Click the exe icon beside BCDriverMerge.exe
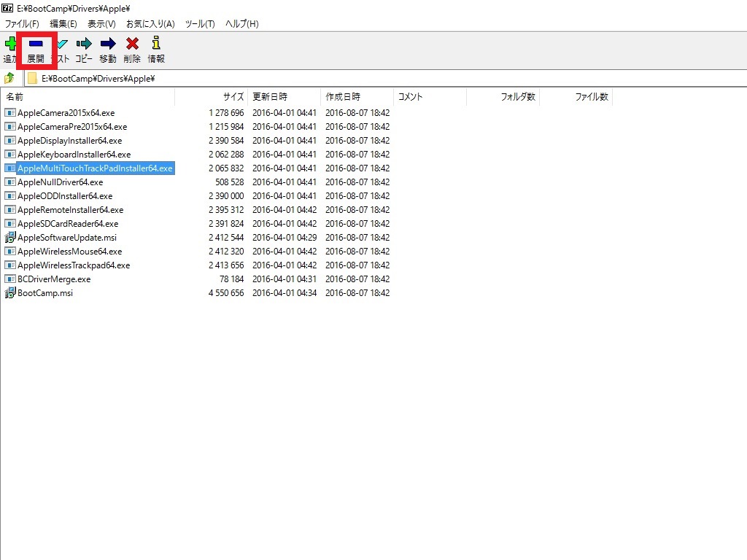Image resolution: width=747 pixels, height=560 pixels. [x=9, y=279]
